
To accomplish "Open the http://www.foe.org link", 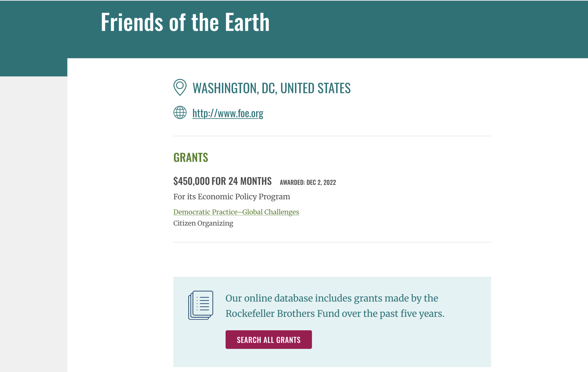I will (x=228, y=113).
